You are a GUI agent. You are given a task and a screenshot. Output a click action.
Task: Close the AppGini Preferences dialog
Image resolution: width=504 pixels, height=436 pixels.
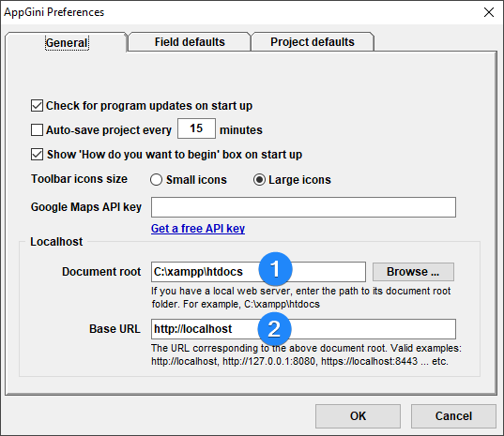pyautogui.click(x=489, y=12)
